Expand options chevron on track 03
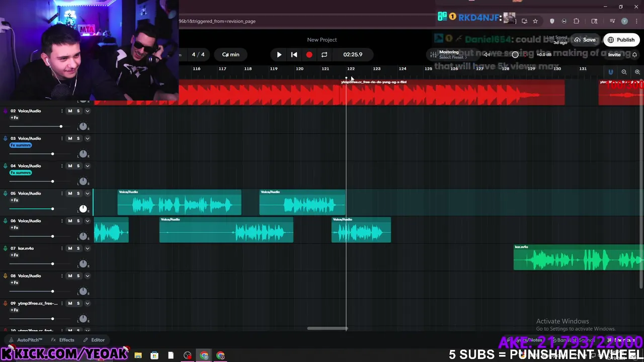Viewport: 644px width, 362px height. (x=87, y=138)
